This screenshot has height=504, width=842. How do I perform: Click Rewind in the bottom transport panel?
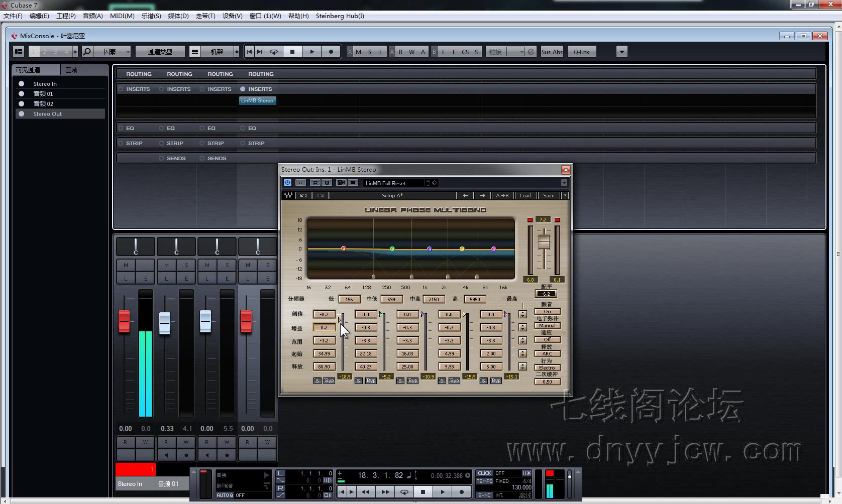[x=366, y=492]
